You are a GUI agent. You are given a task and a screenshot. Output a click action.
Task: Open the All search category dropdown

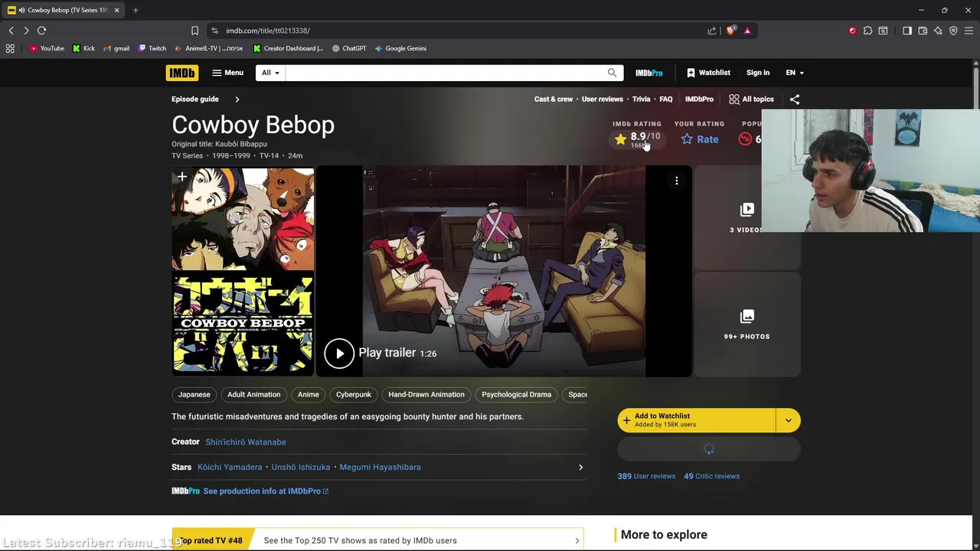click(271, 73)
